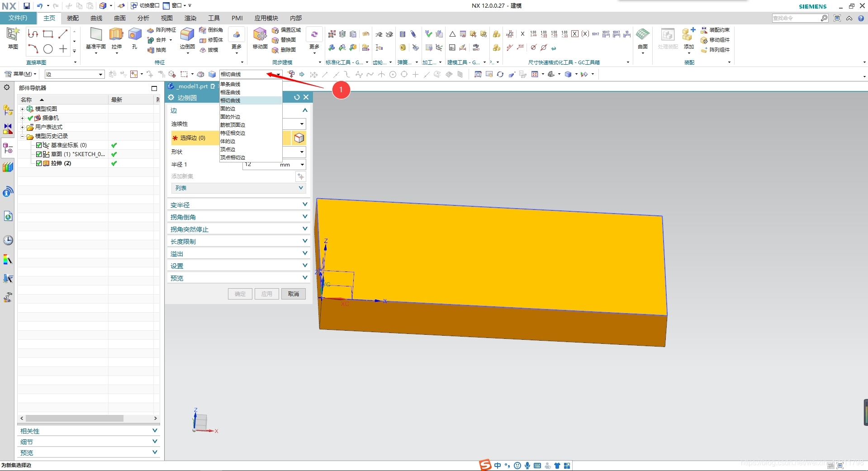Image resolution: width=868 pixels, height=471 pixels.
Task: Click the 草图 (Sketch) icon in the ribbon
Action: coord(13,38)
